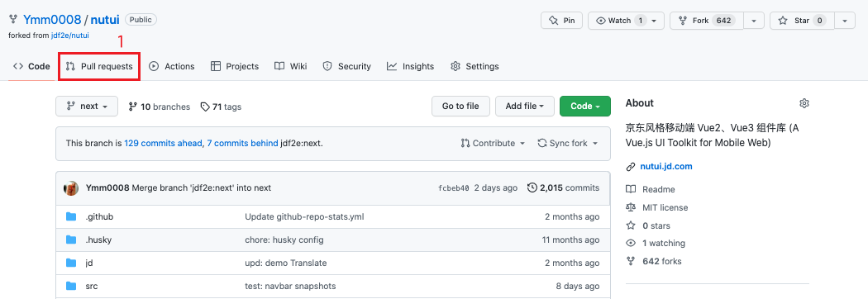
Task: Open the Ymm0008 commit author link
Action: [107, 188]
